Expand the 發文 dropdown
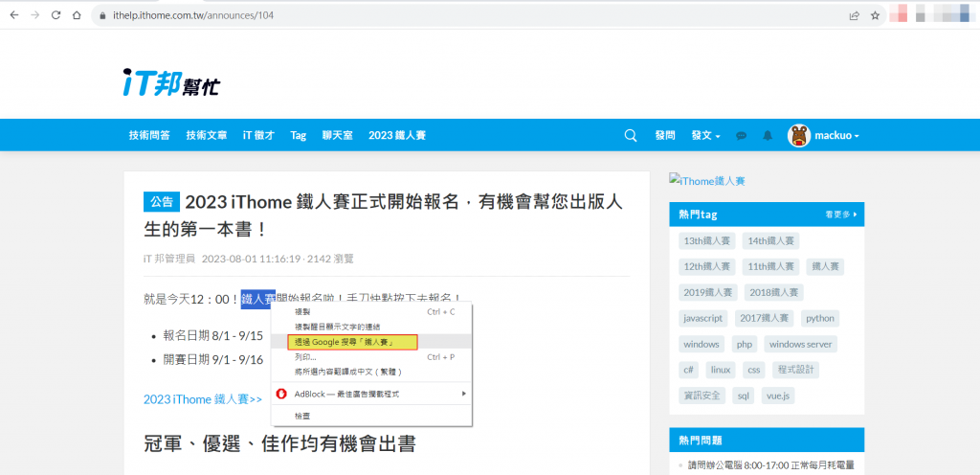Viewport: 980px width, 475px height. tap(705, 135)
